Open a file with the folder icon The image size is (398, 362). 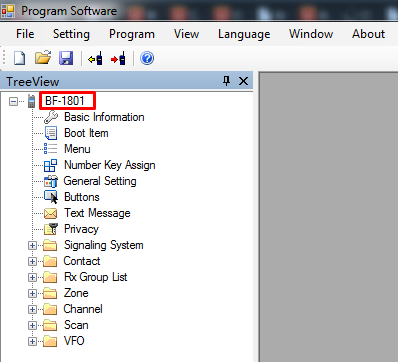[x=43, y=58]
